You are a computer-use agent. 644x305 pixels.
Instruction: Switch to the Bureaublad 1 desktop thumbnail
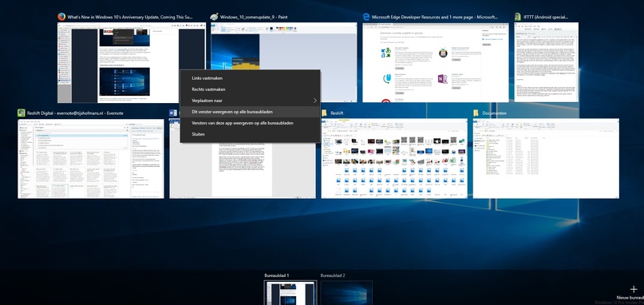pos(290,293)
